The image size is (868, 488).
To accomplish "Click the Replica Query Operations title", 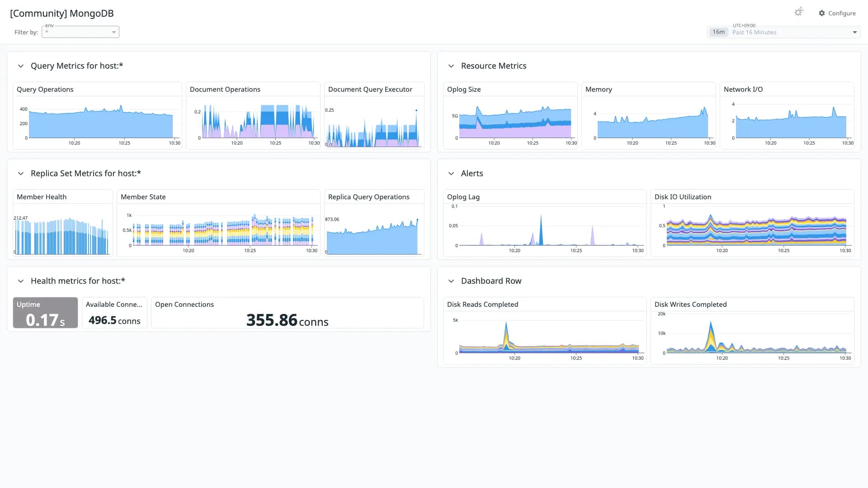I will click(369, 197).
